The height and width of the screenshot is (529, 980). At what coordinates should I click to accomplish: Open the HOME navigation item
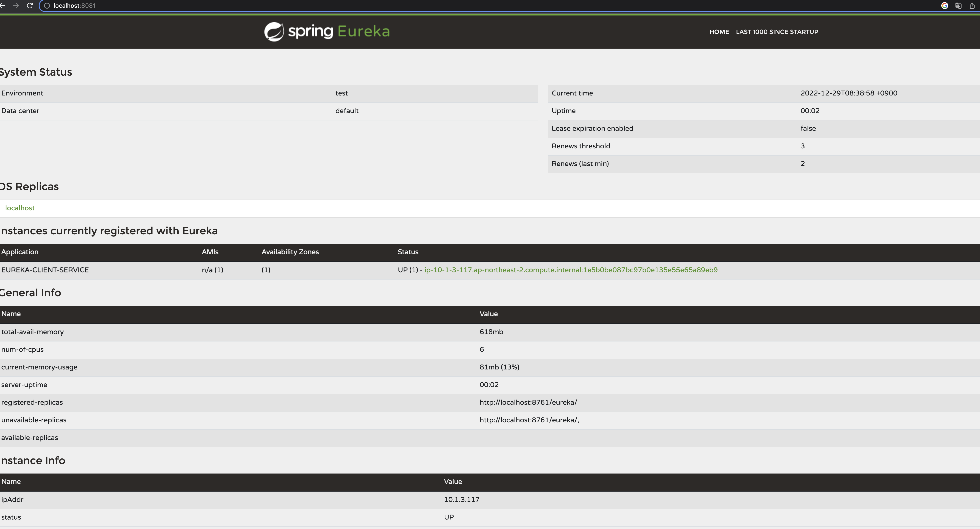coord(719,32)
